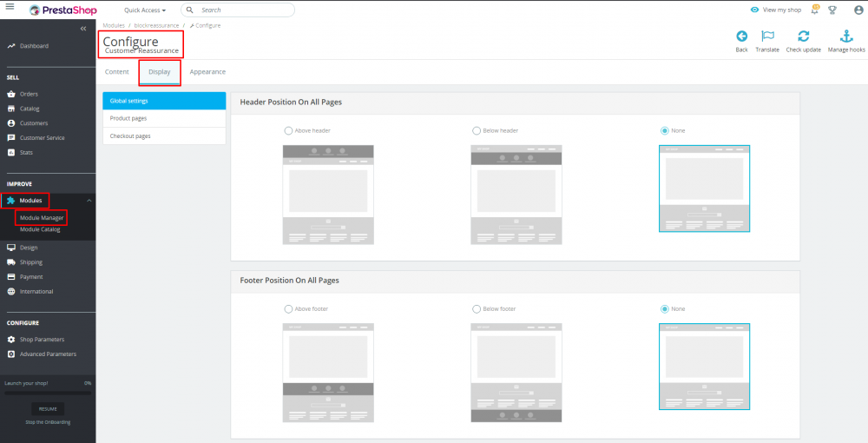Click the Above header layout thumbnail
868x443 pixels.
328,195
